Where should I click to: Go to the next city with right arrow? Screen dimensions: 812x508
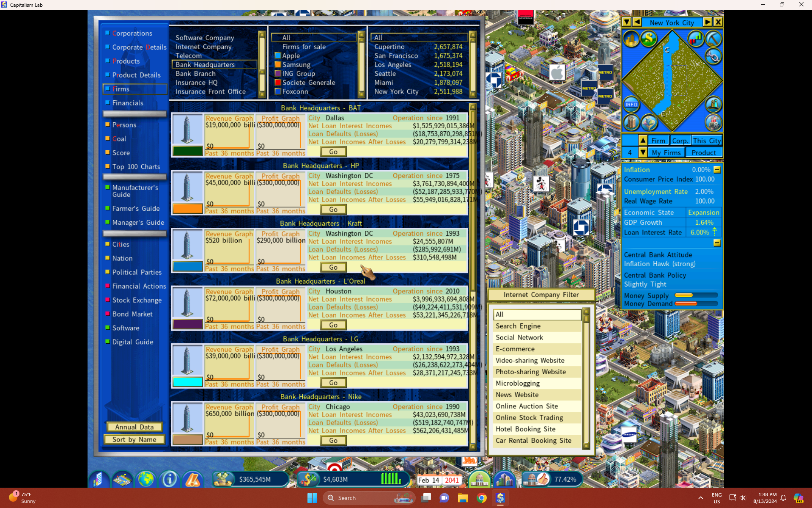[x=707, y=22]
